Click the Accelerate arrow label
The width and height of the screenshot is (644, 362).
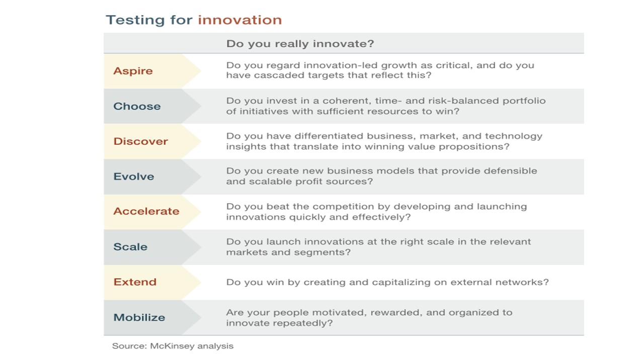pos(146,211)
